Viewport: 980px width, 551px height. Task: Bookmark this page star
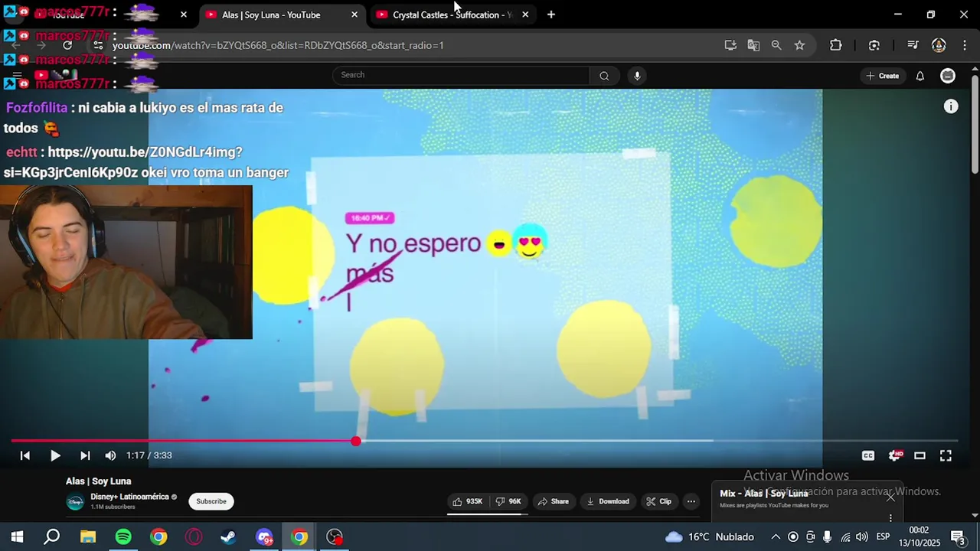click(x=799, y=45)
